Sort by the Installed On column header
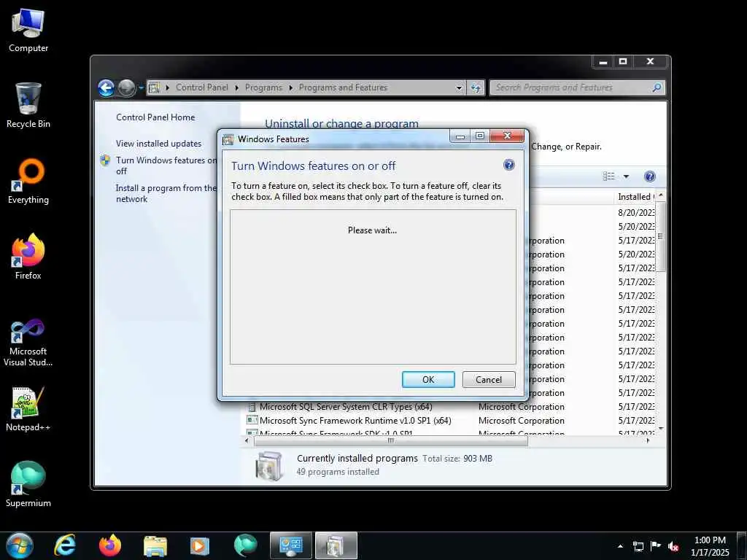Image resolution: width=747 pixels, height=560 pixels. tap(635, 197)
